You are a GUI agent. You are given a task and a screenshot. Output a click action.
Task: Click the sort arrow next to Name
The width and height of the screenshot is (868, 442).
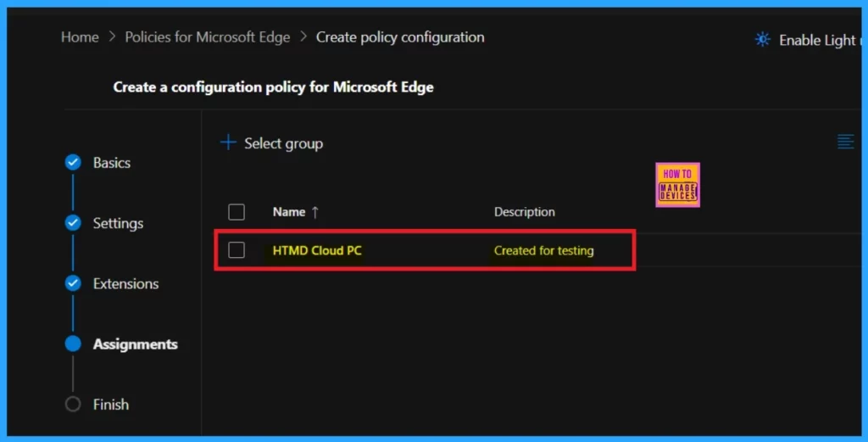point(315,212)
